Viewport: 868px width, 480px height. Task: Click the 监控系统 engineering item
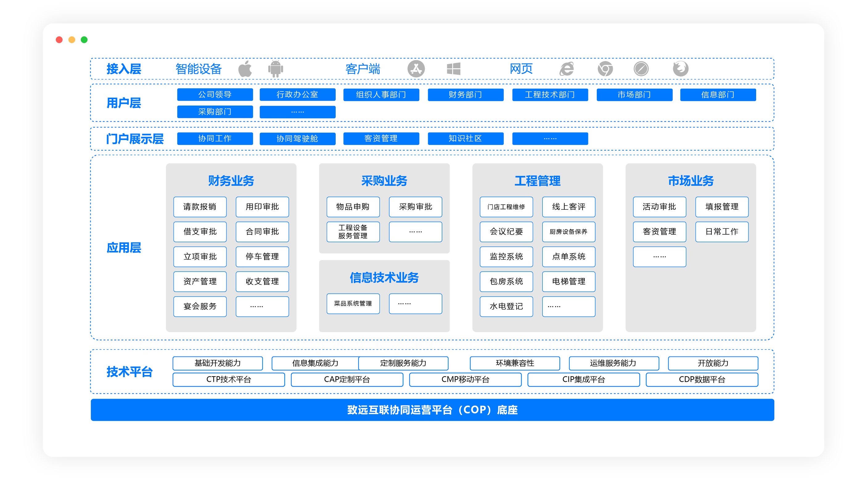coord(506,256)
